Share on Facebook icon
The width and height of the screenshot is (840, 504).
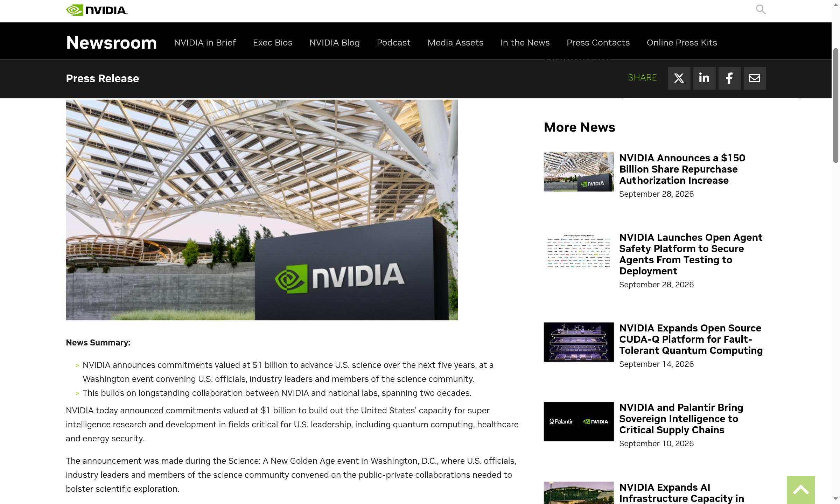click(729, 78)
